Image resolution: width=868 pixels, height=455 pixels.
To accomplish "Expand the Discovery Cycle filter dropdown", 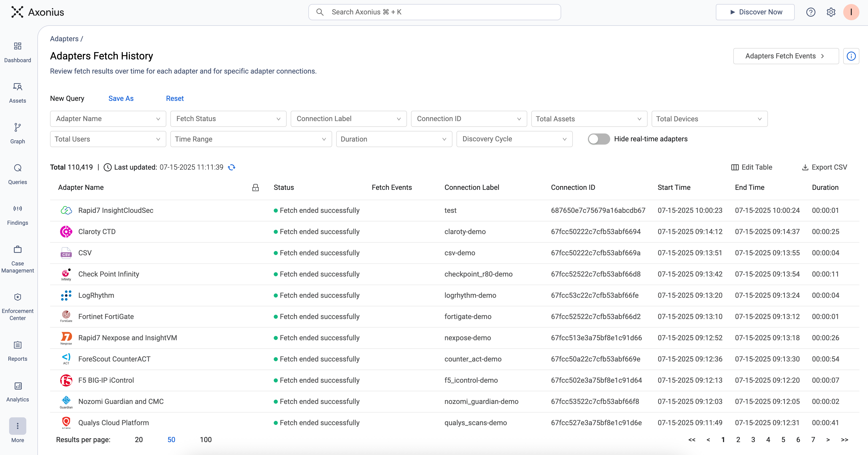I will click(514, 139).
